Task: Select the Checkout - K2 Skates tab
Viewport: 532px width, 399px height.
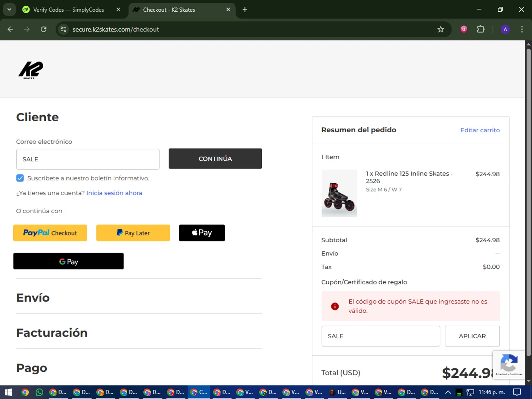Action: coord(169,10)
